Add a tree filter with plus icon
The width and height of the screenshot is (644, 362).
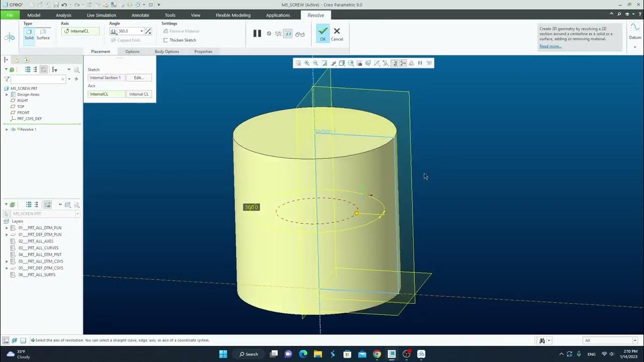pyautogui.click(x=76, y=79)
